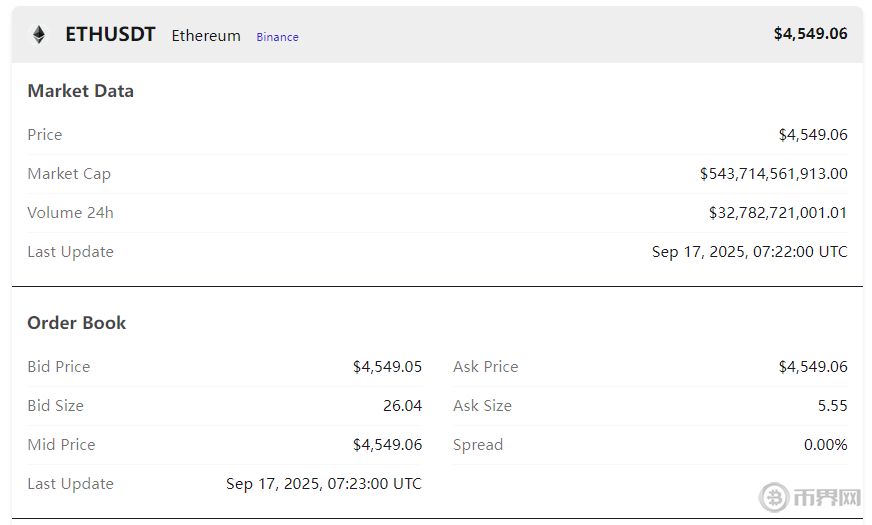Click the Spread value 0.00%
The height and width of the screenshot is (525, 872).
point(825,445)
